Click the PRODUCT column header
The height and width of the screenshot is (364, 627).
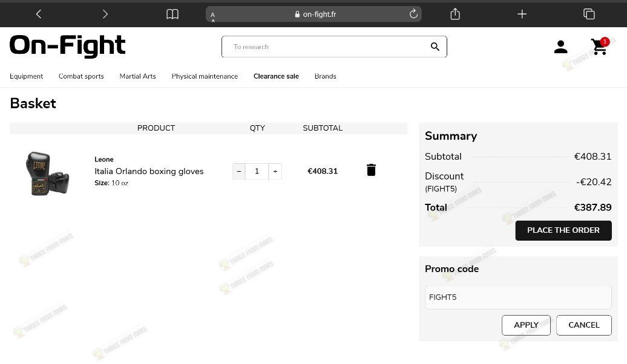tap(156, 128)
